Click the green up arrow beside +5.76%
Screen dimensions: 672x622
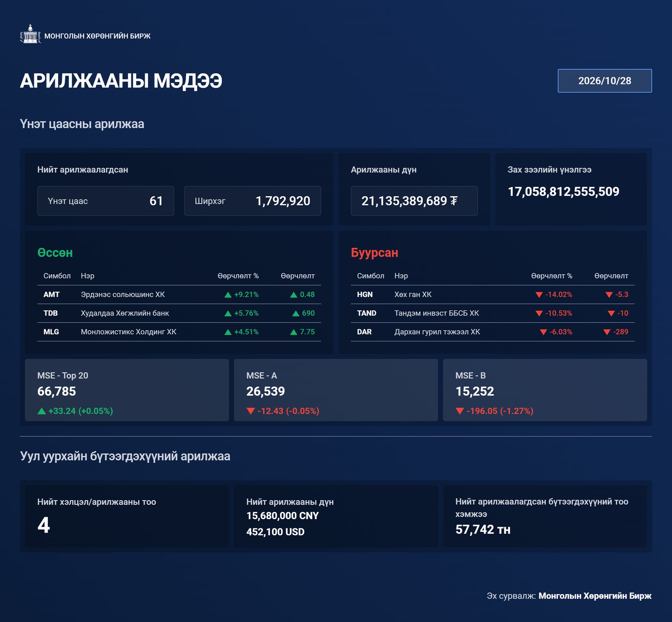coord(228,313)
